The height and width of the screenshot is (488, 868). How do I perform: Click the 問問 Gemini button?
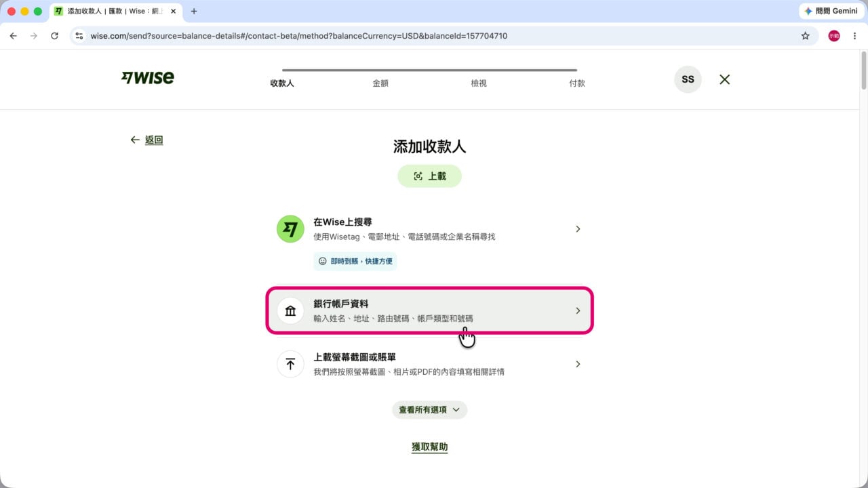click(831, 11)
